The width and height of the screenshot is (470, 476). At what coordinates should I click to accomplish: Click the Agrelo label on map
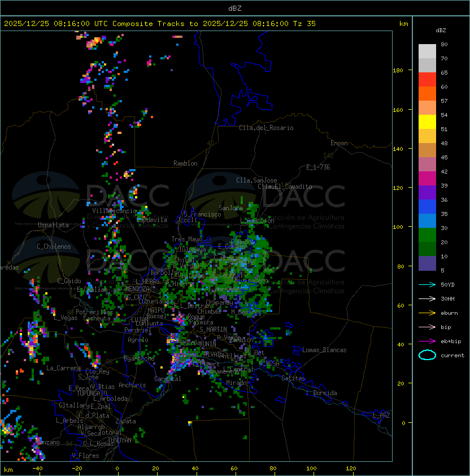138,340
